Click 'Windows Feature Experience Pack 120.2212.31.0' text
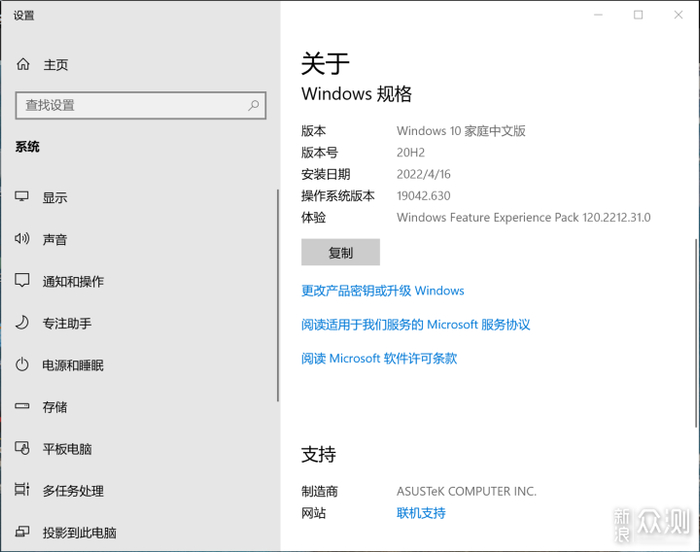 (523, 217)
